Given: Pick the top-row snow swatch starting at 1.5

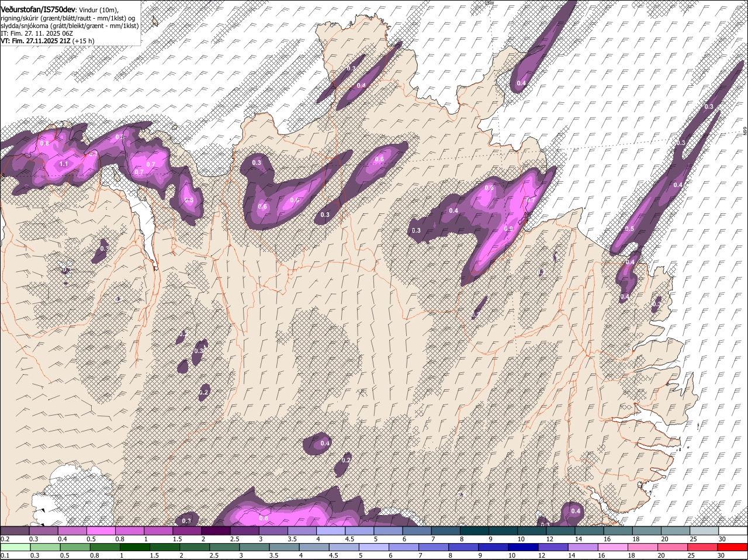Looking at the screenshot, I should pos(187,531).
